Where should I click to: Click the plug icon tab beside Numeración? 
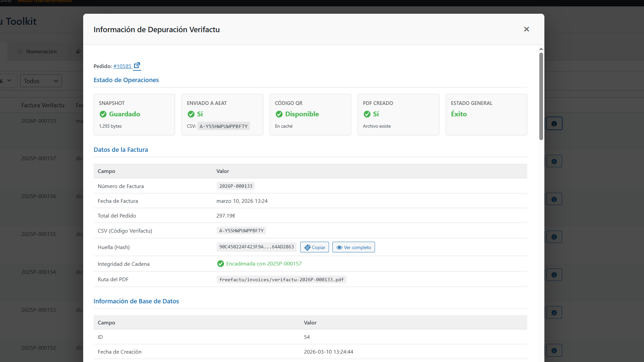78,51
